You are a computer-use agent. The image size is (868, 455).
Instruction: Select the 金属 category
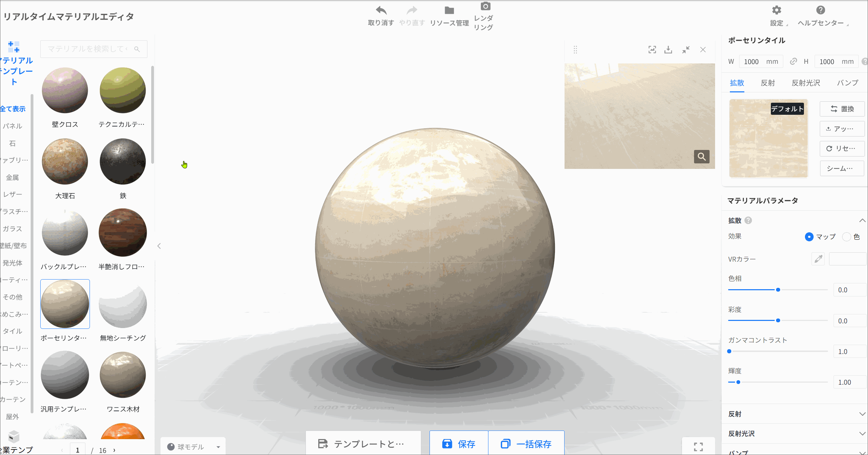click(x=12, y=178)
